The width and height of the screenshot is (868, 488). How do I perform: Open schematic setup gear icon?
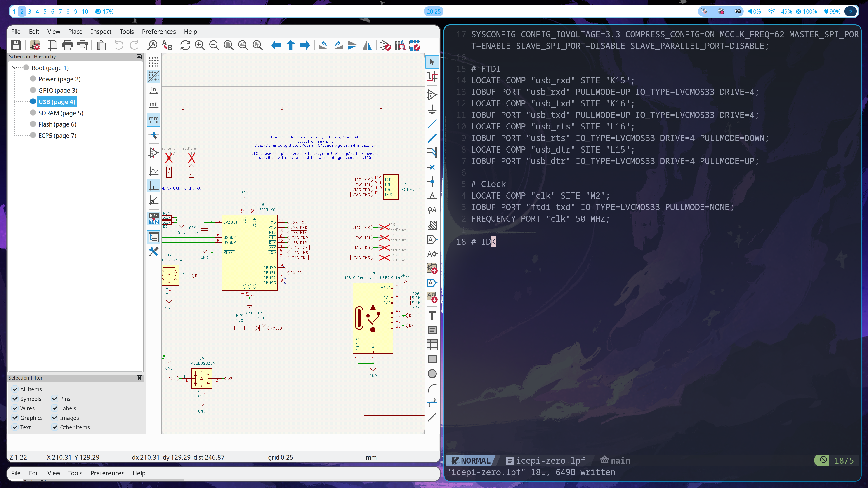[x=35, y=45]
